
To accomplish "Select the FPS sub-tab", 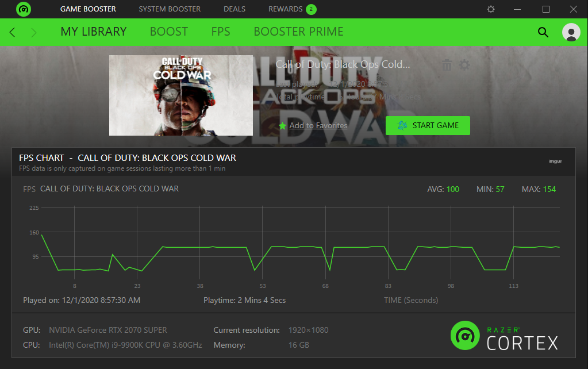I will (221, 32).
